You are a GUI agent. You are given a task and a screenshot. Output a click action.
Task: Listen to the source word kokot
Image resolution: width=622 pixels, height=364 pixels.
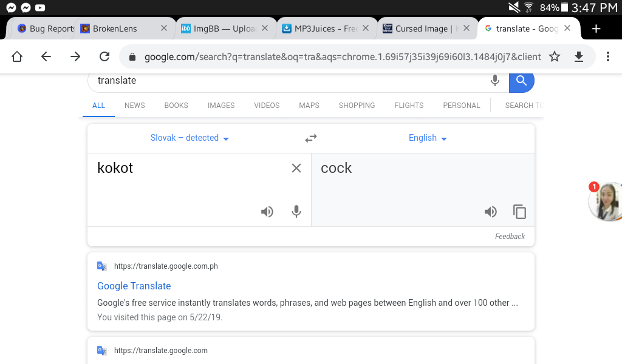point(267,212)
